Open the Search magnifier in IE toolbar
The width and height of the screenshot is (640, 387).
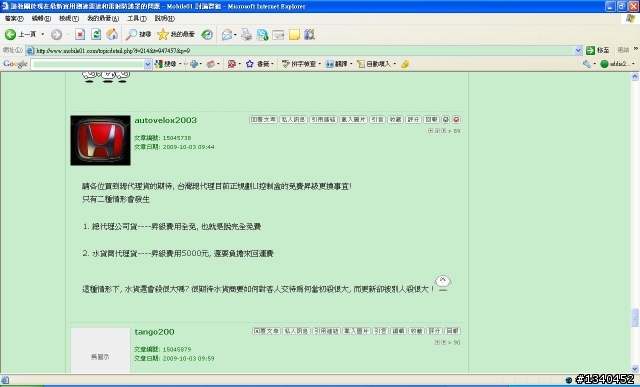point(138,35)
